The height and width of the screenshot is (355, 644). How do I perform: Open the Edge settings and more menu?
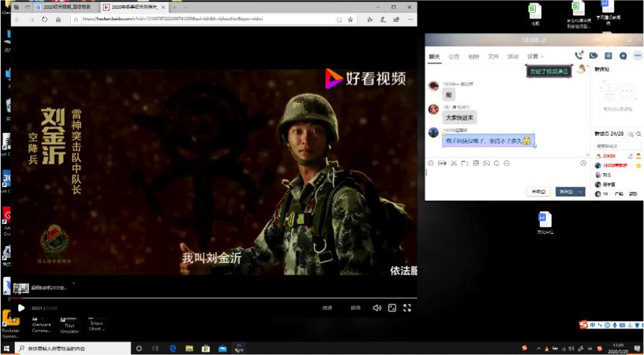point(410,19)
